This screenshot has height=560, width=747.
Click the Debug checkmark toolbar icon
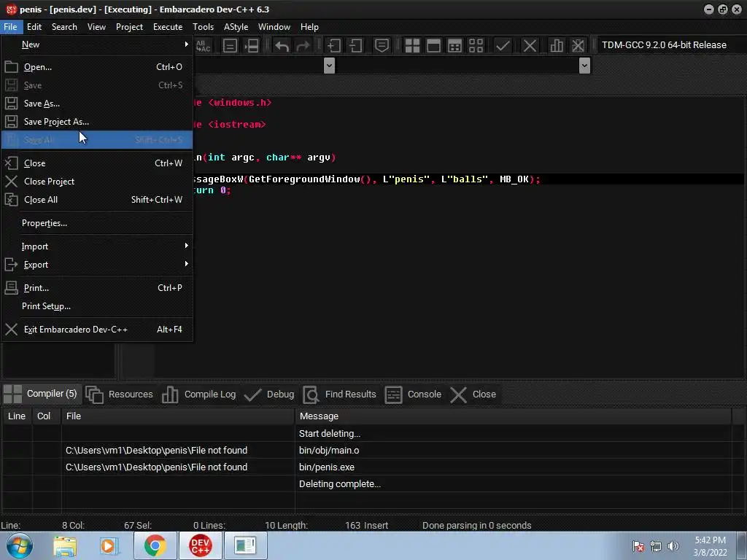[x=503, y=46]
